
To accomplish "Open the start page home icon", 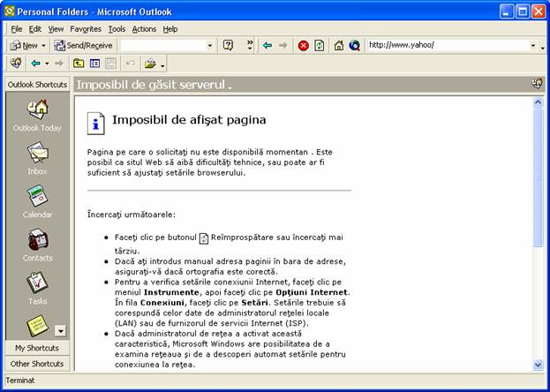I will pos(338,45).
